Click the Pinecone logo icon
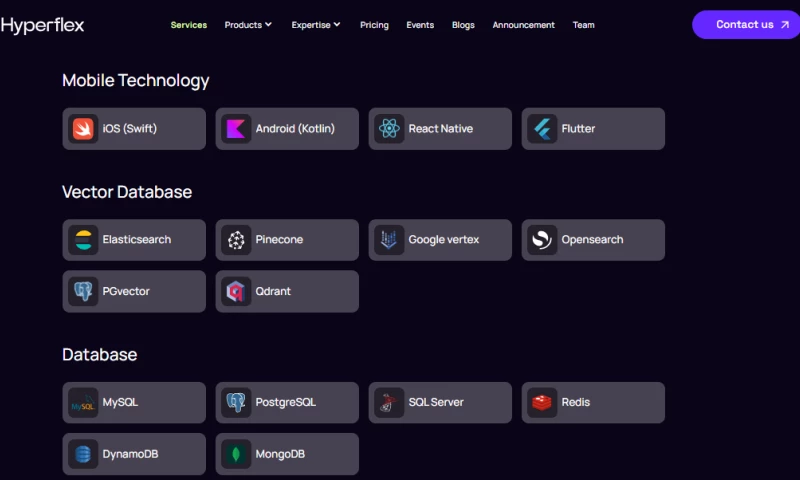Screen dimensions: 800x480 coord(236,240)
